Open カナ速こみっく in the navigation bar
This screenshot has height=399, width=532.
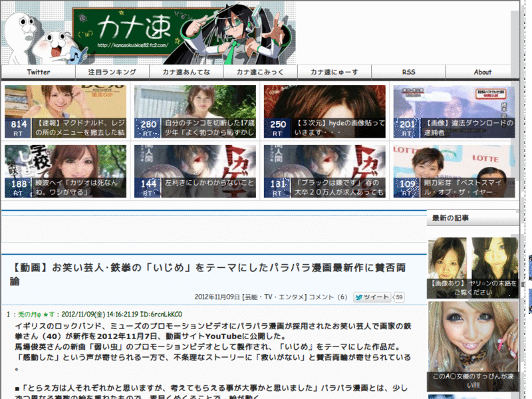pos(260,72)
